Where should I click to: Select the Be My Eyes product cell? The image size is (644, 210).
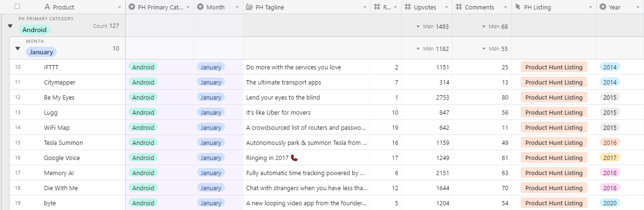click(x=67, y=97)
